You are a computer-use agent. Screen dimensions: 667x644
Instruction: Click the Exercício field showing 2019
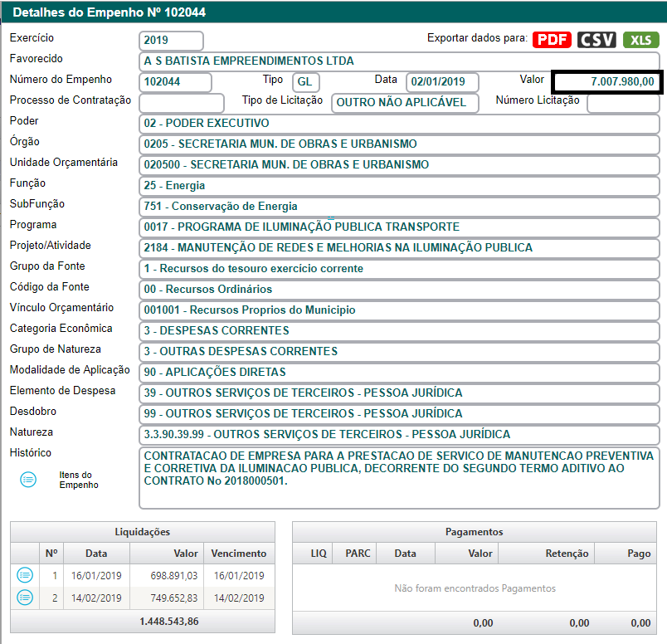point(172,41)
